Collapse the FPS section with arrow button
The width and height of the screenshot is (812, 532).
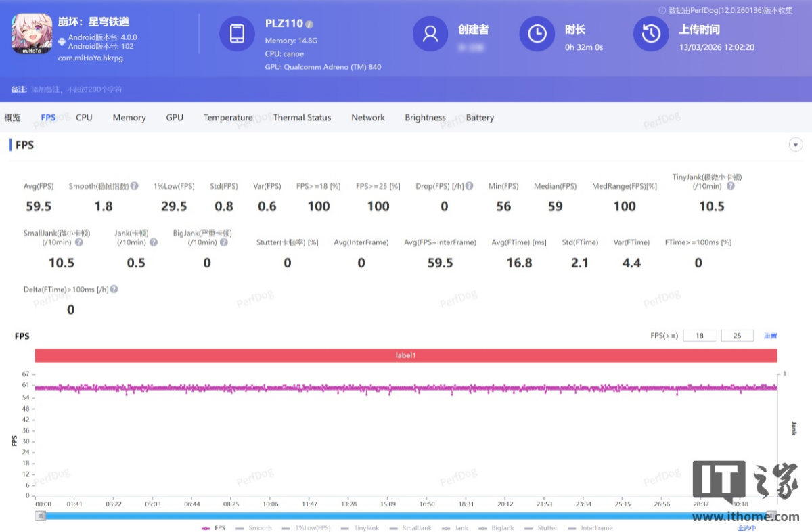796,145
